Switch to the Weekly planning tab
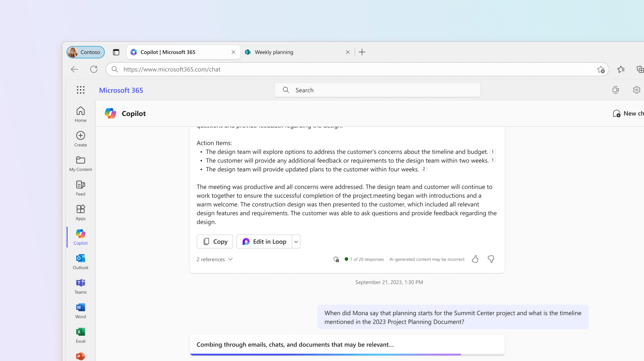This screenshot has width=644, height=361. point(274,52)
